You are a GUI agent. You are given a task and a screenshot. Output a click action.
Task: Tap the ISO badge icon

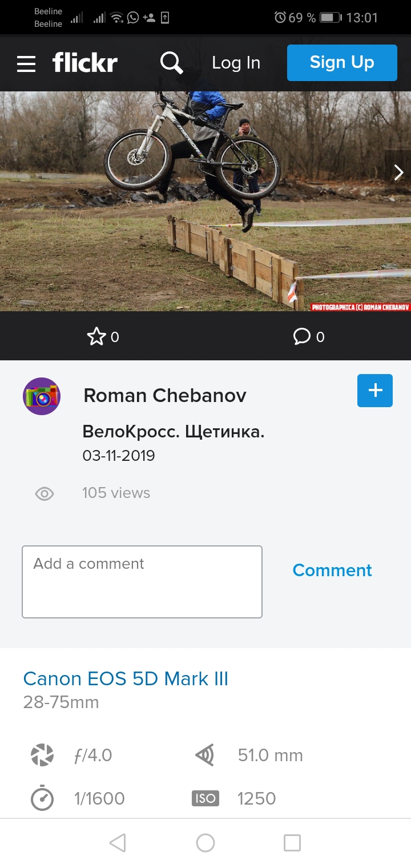coord(205,799)
